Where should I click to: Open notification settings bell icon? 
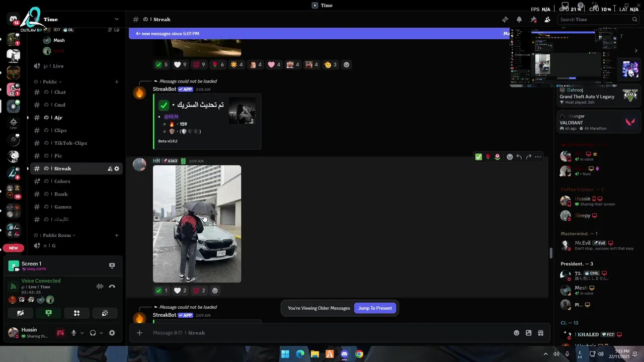(x=519, y=19)
